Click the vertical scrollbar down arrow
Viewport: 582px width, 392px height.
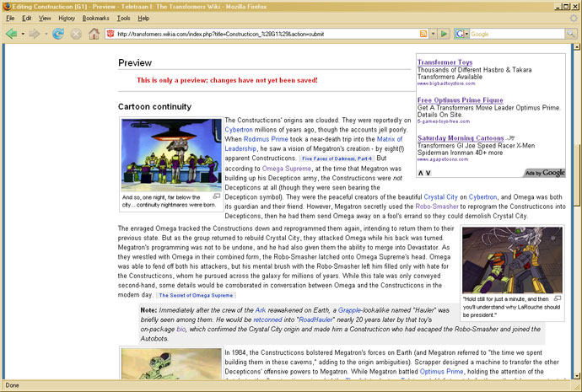click(x=576, y=376)
